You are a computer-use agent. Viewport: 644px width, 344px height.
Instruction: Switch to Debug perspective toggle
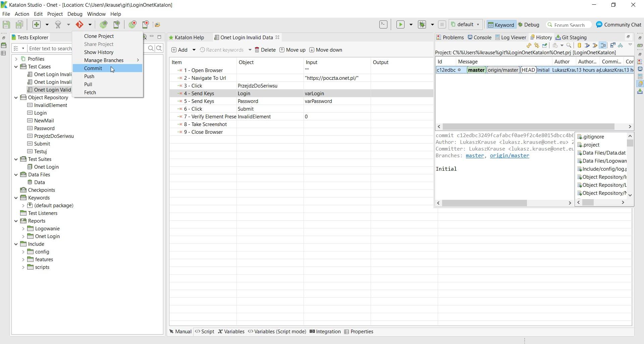pyautogui.click(x=528, y=24)
